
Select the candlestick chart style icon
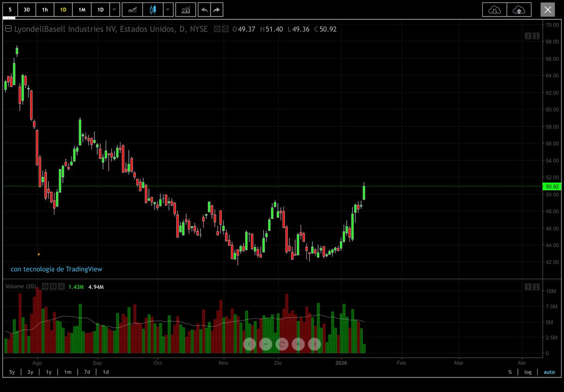point(153,9)
